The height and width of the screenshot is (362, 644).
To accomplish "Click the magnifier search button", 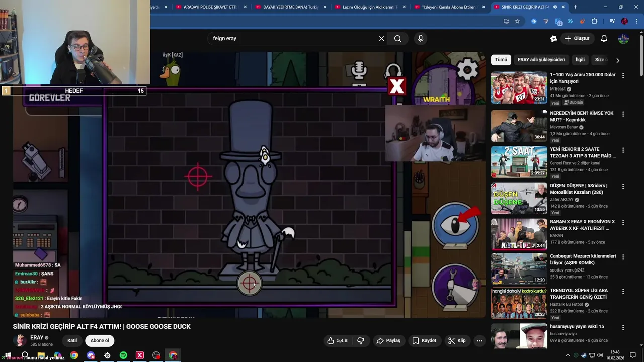I will click(397, 38).
